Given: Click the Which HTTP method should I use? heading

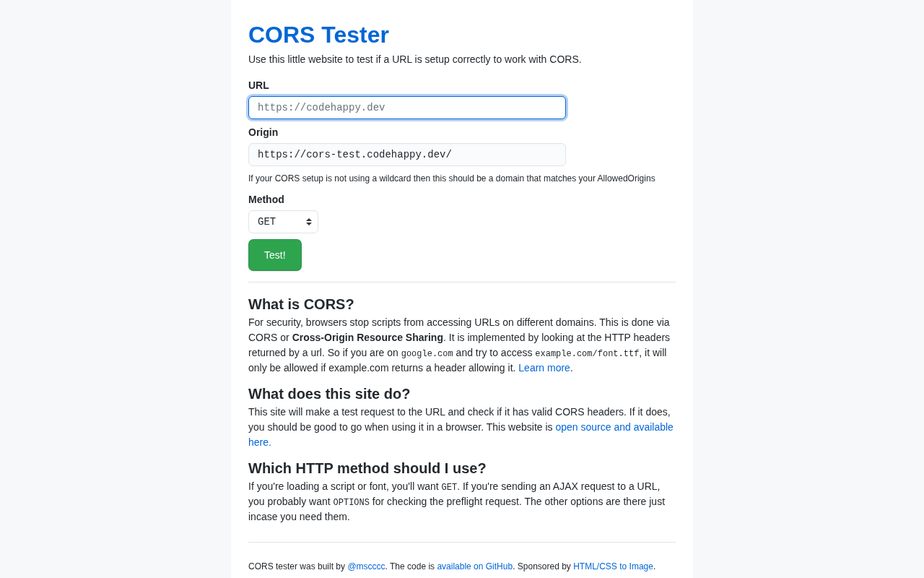Looking at the screenshot, I should point(367,468).
